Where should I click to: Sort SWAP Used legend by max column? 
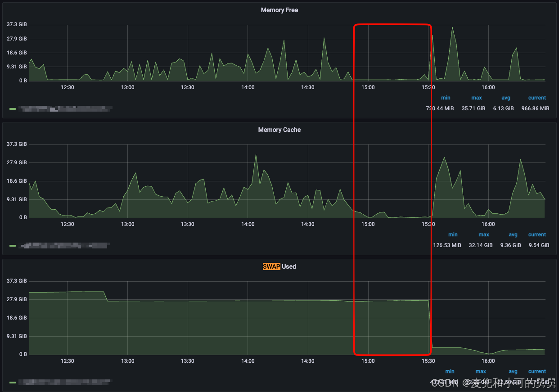click(x=481, y=371)
